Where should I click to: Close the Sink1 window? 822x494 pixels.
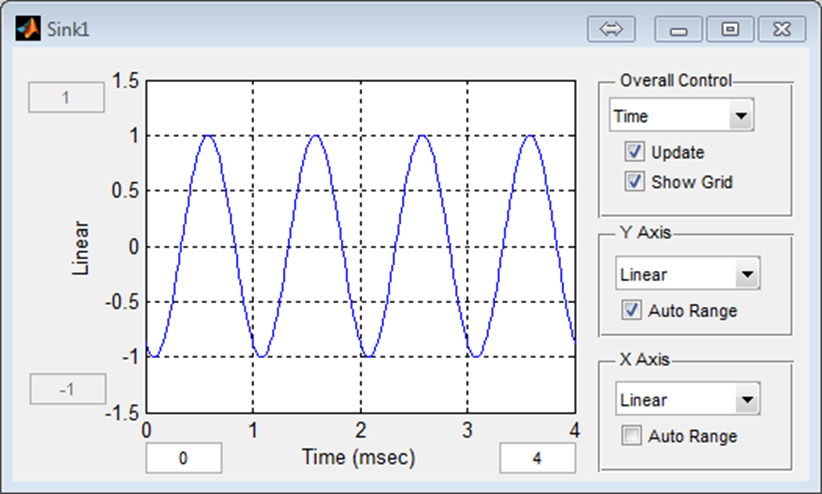click(x=782, y=29)
